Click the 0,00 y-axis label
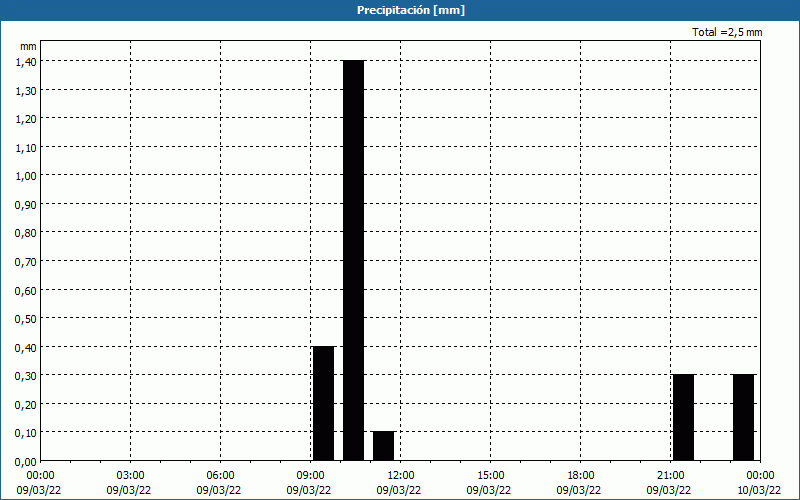 (26, 462)
